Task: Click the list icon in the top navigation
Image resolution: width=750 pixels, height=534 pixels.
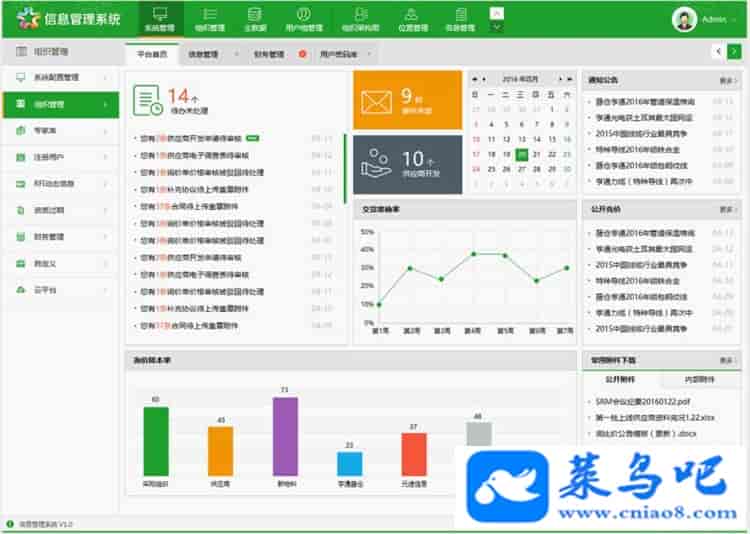Action: [x=210, y=14]
